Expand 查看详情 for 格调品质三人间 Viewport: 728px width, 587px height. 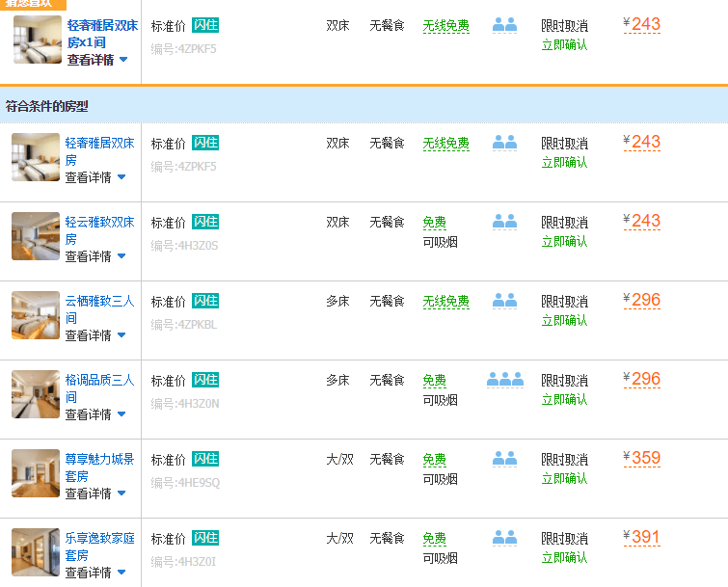tap(95, 414)
